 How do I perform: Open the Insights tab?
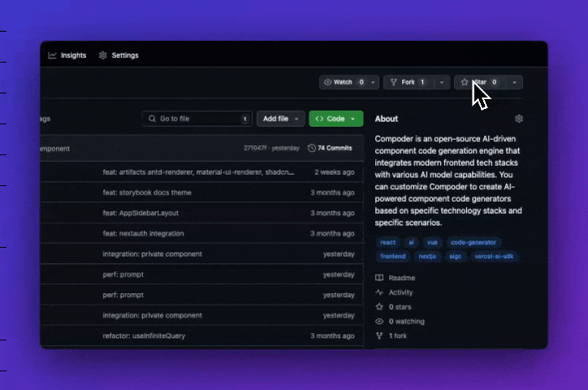(67, 55)
